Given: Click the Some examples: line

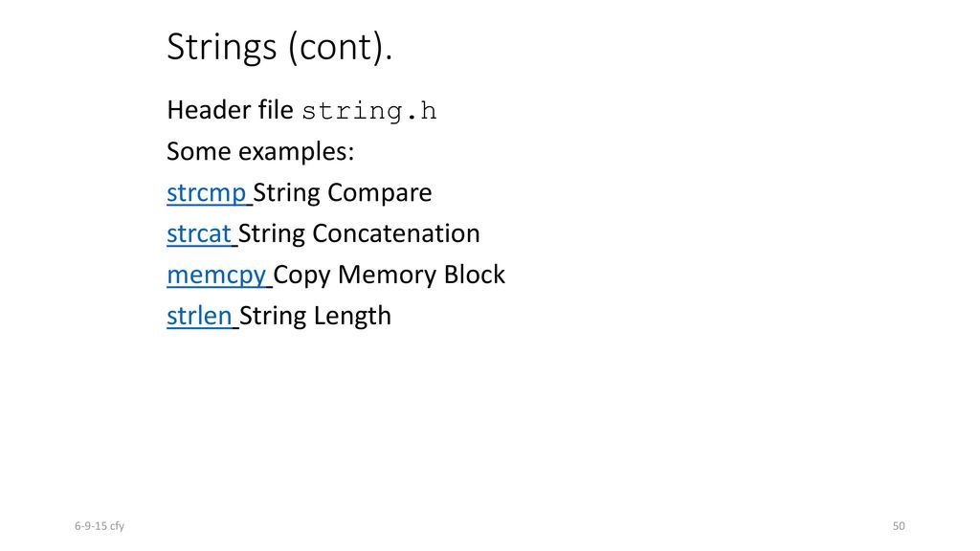Looking at the screenshot, I should point(260,152).
